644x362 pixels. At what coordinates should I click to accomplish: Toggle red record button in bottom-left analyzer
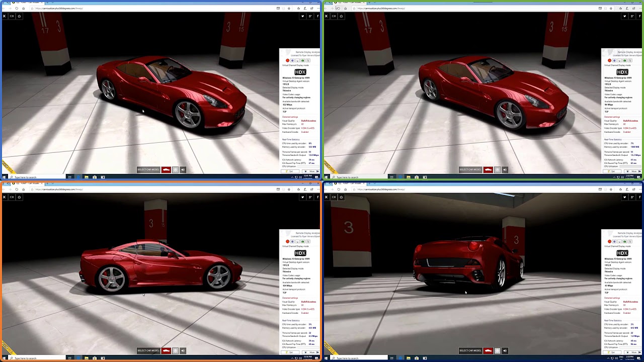pos(288,241)
